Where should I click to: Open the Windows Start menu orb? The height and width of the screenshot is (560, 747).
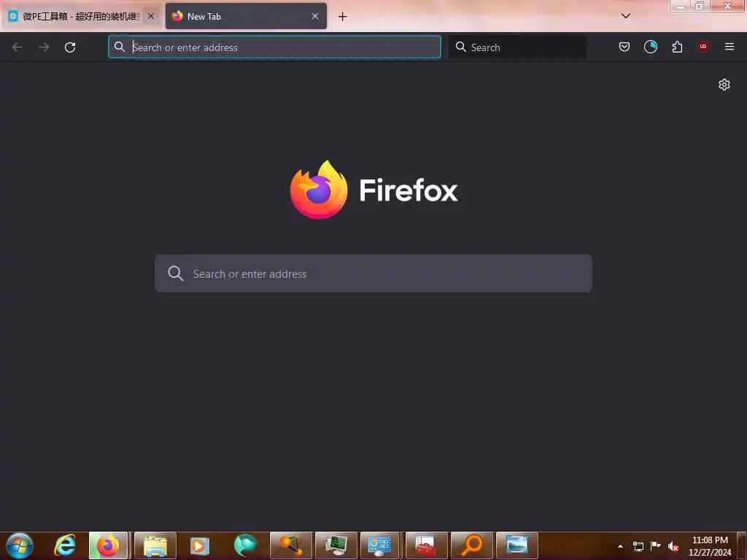(x=20, y=545)
